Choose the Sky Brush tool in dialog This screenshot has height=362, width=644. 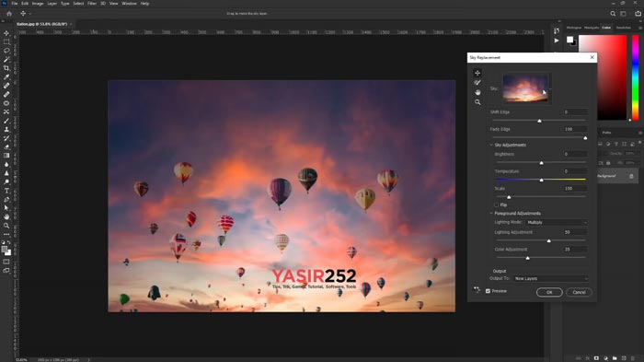tap(477, 83)
